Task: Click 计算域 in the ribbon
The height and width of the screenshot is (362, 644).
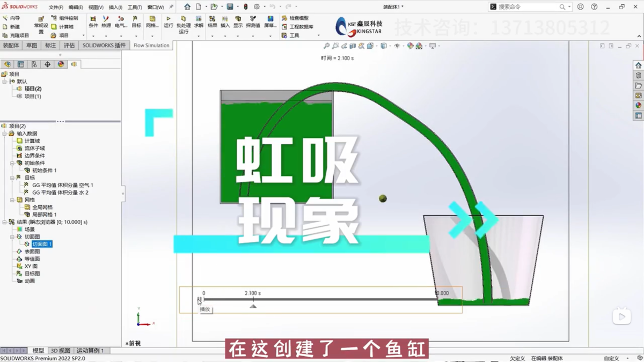Action: (62, 27)
